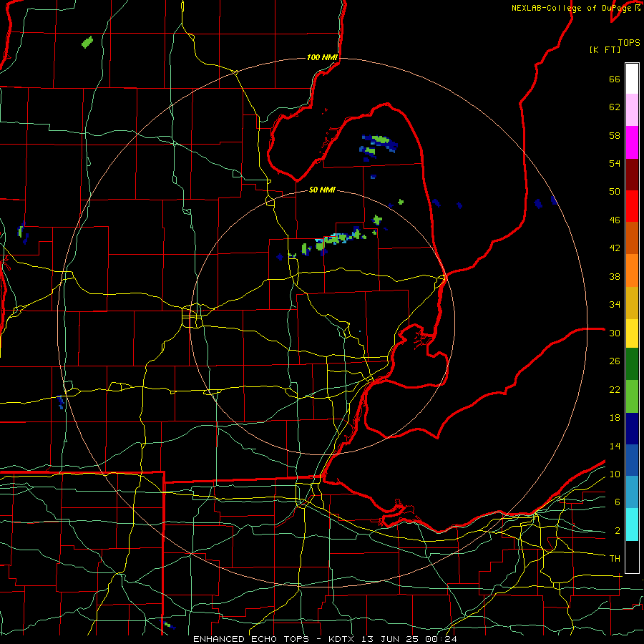Click the 58 legend value
The width and height of the screenshot is (644, 644).
click(615, 135)
